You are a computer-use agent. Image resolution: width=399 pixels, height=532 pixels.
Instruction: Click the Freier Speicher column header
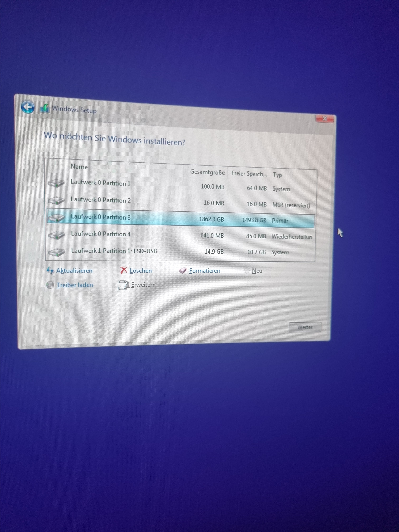(x=249, y=174)
